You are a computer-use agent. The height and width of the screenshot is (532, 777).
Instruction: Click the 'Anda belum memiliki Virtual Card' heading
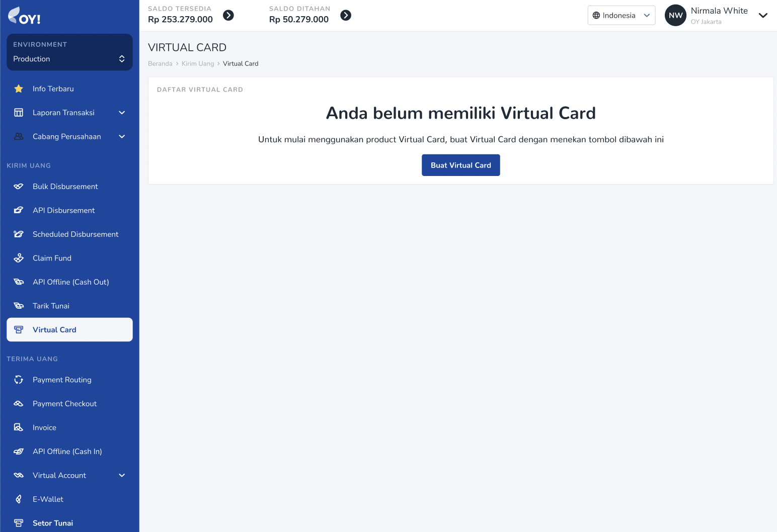(x=461, y=113)
